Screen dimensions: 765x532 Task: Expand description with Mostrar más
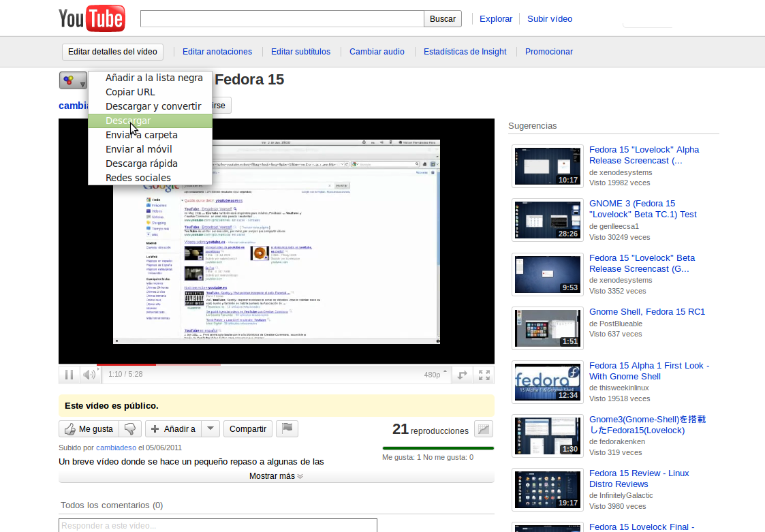coord(276,476)
